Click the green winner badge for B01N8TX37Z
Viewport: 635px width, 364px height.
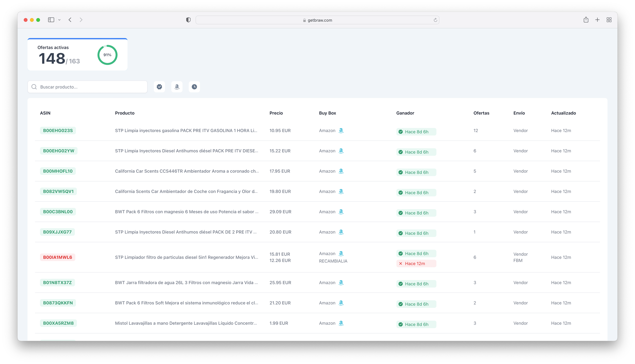416,284
